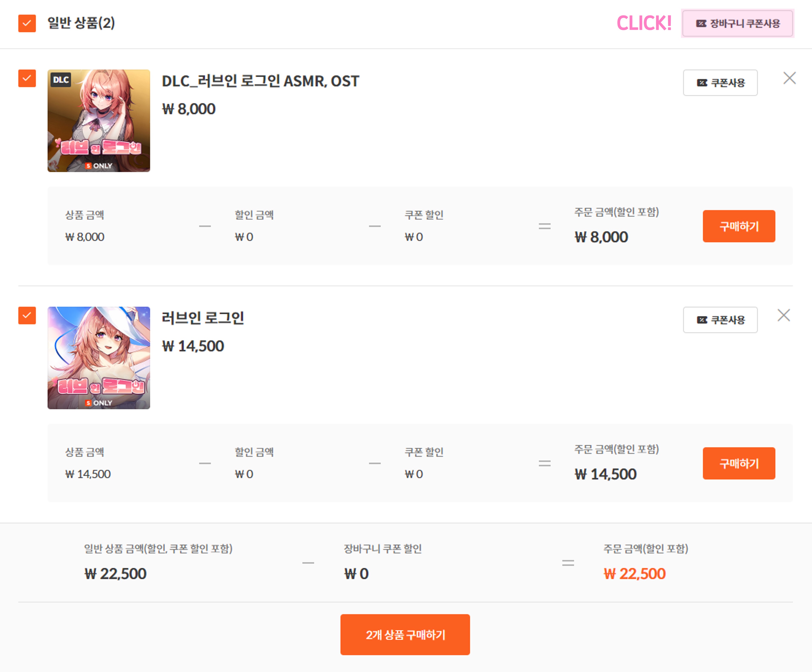Open the 러브인 로그인 game thumbnail

(x=99, y=358)
